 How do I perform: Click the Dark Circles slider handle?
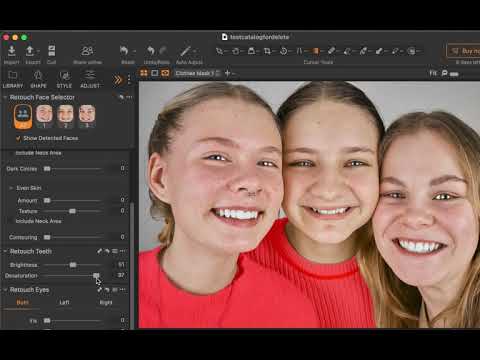click(47, 169)
